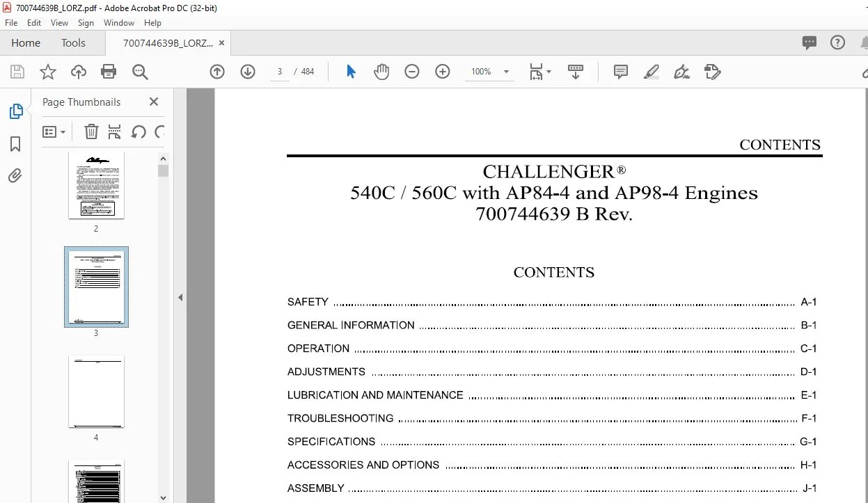This screenshot has height=503, width=868.
Task: Click the stamp tool icon
Action: (x=712, y=72)
